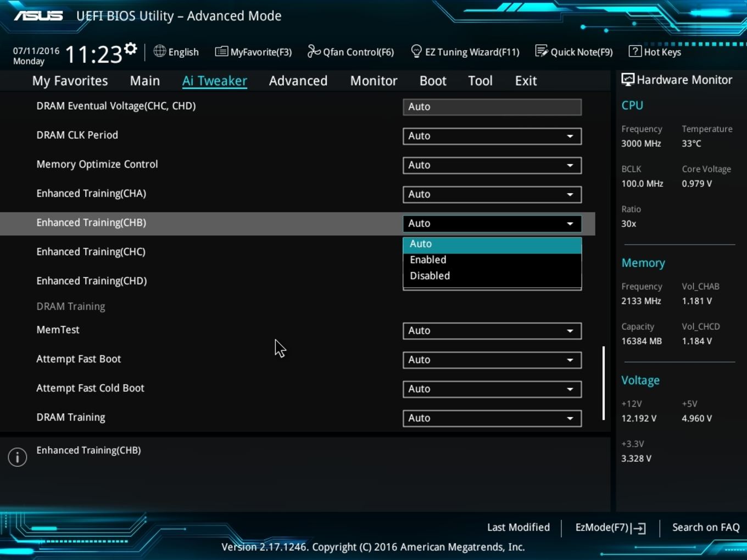Click the CPU temperature value 33°C
This screenshot has width=747, height=560.
click(692, 143)
